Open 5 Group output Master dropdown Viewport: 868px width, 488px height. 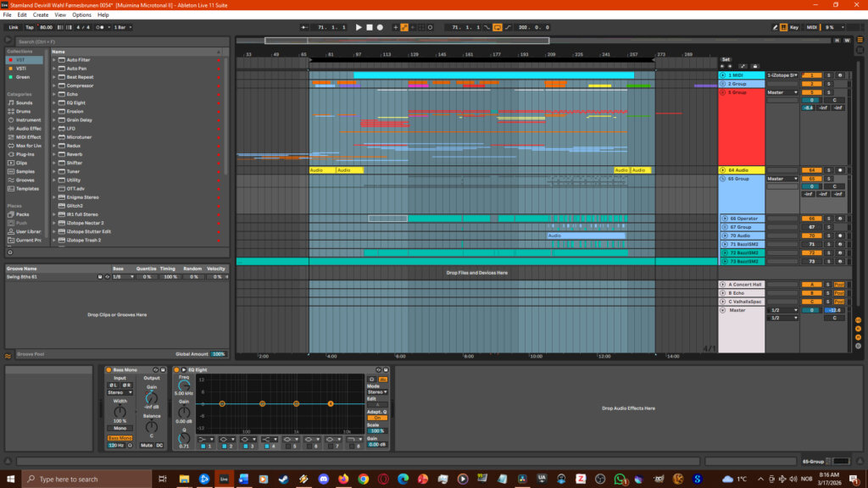pos(782,92)
